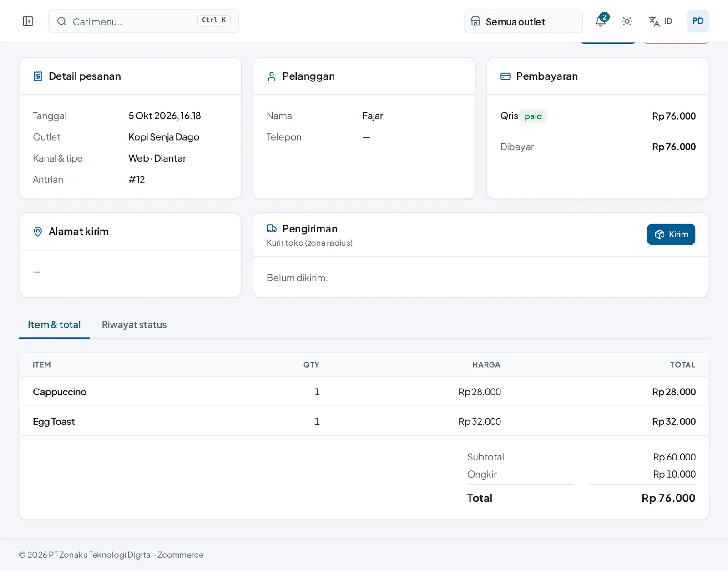Collapse the sidebar panel icon
The height and width of the screenshot is (571, 728).
(x=28, y=21)
